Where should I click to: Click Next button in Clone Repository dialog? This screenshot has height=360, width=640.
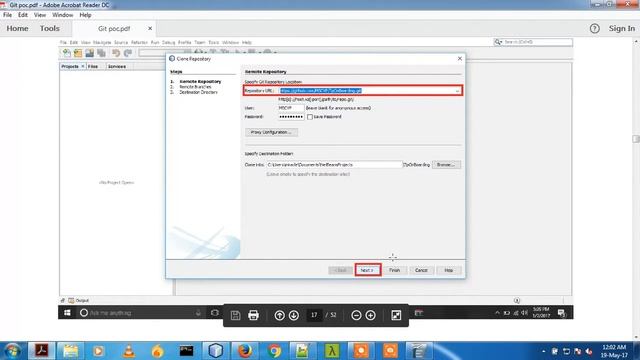[x=368, y=270]
